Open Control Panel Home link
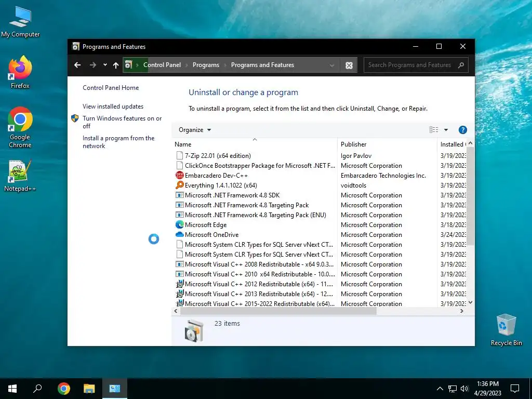 [111, 87]
